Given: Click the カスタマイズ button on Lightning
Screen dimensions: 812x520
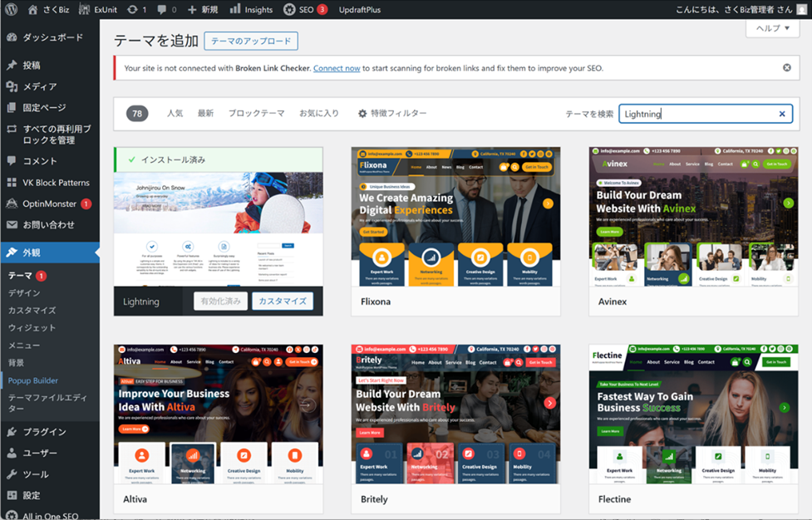Looking at the screenshot, I should click(283, 302).
